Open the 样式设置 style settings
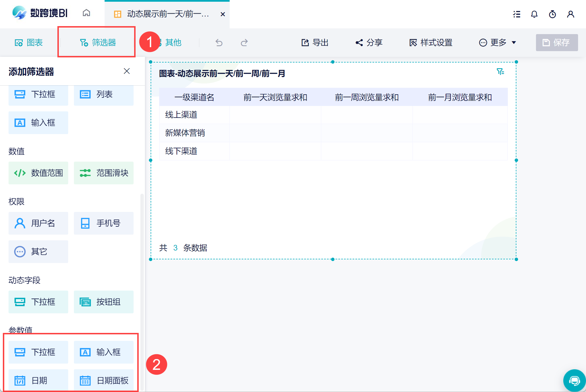This screenshot has width=586, height=392. (431, 43)
